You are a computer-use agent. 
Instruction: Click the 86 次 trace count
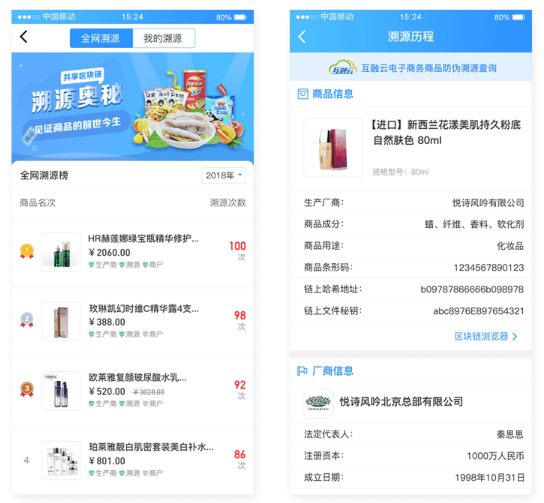click(x=240, y=459)
